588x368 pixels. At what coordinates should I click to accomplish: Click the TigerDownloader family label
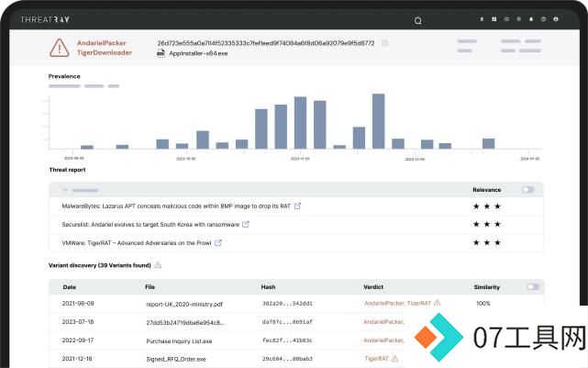tap(105, 52)
